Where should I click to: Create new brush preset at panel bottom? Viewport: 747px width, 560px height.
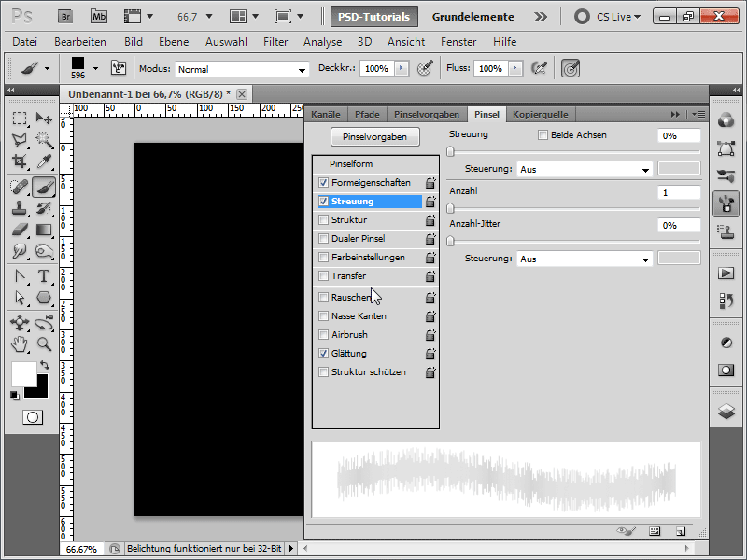pos(681,531)
